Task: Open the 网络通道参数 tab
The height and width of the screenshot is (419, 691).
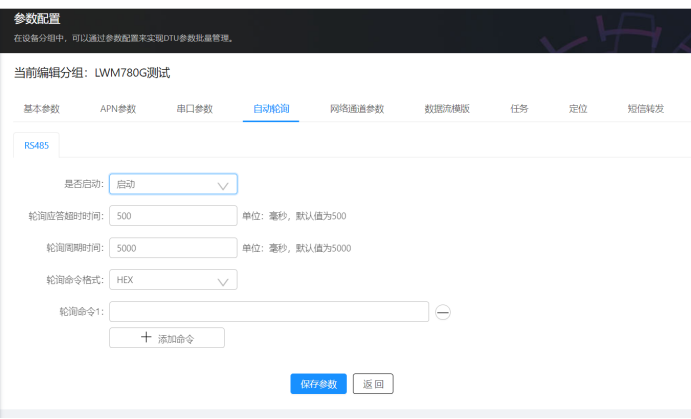Action: click(x=356, y=108)
